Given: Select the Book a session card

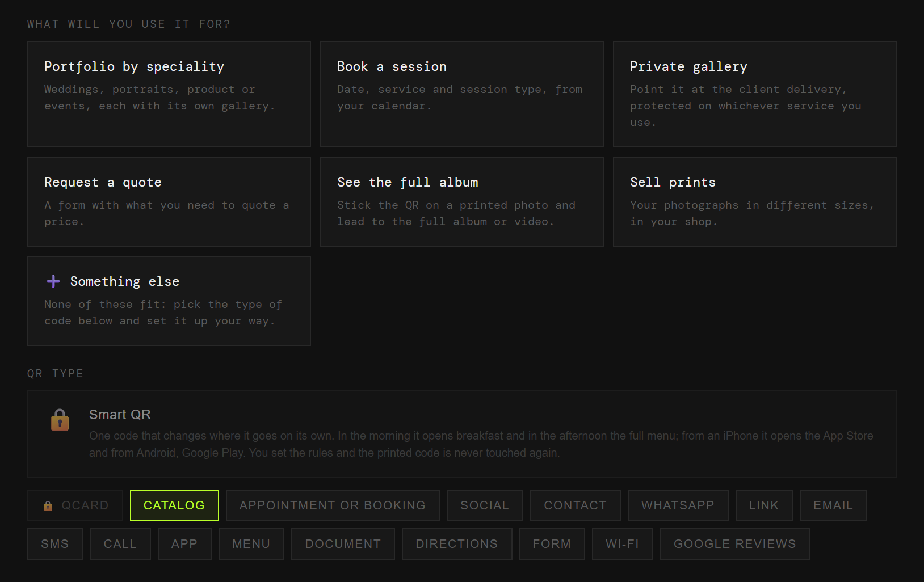Looking at the screenshot, I should click(x=462, y=94).
